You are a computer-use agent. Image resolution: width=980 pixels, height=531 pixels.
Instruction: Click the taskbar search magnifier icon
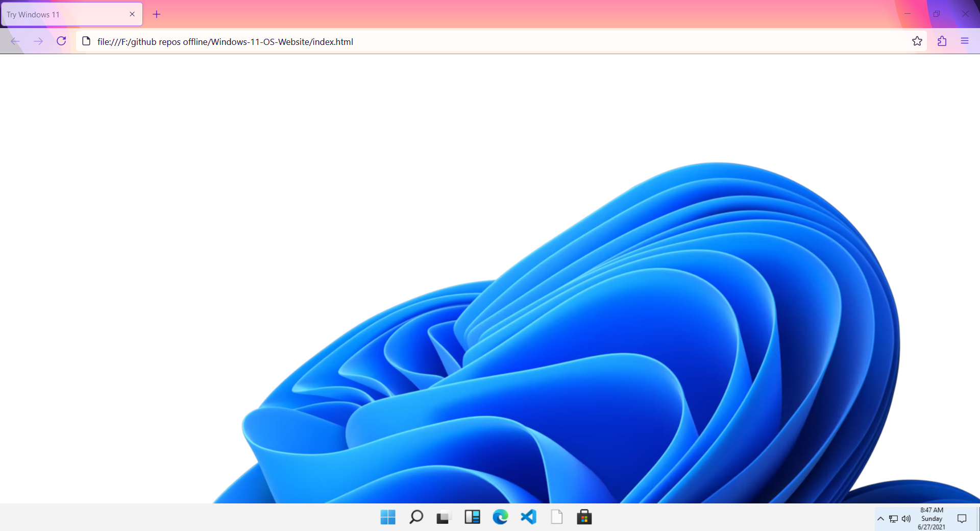point(416,517)
